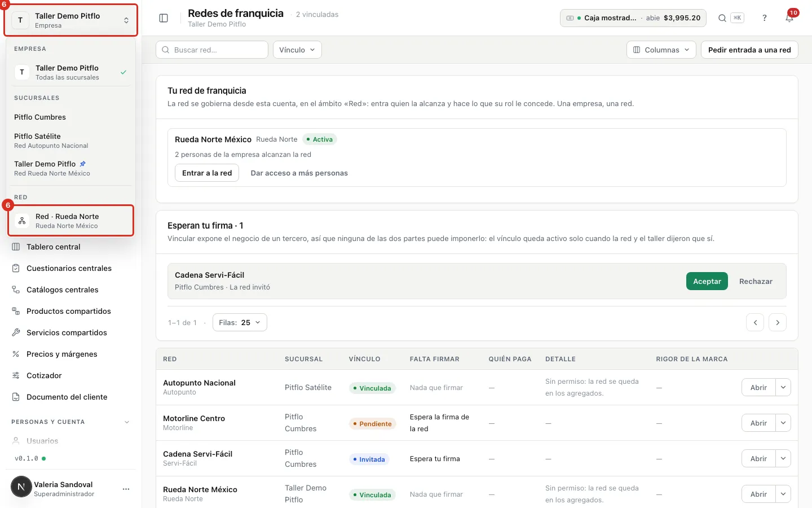
Task: Click Pedir entrada a una red
Action: click(749, 50)
